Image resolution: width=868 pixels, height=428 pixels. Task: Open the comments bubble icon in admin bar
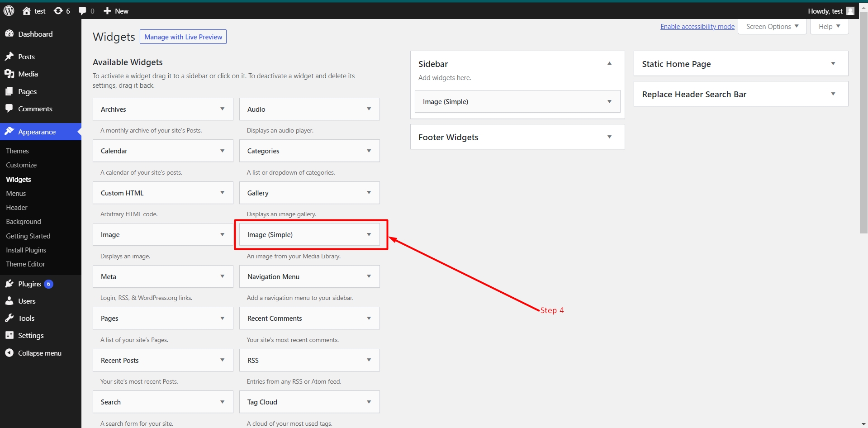click(x=82, y=11)
